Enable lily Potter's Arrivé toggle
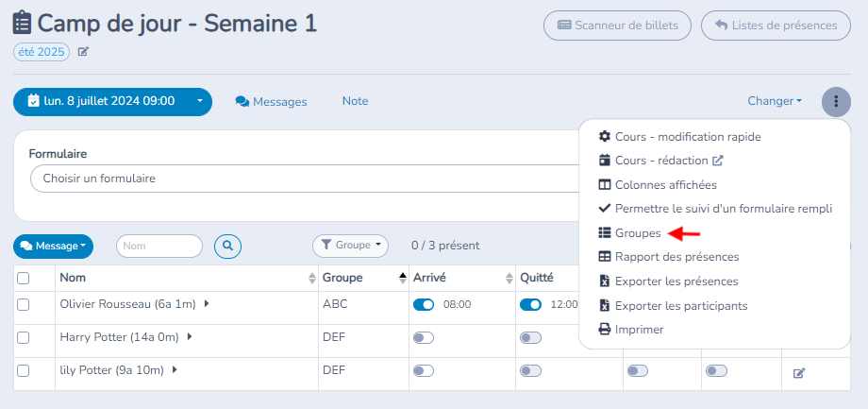 pos(424,371)
